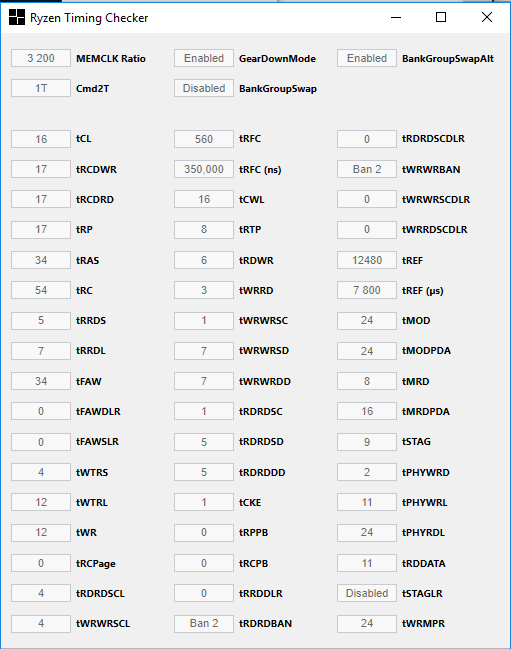Minimize the Ryzen Timing Checker window
511x649 pixels.
pos(396,17)
